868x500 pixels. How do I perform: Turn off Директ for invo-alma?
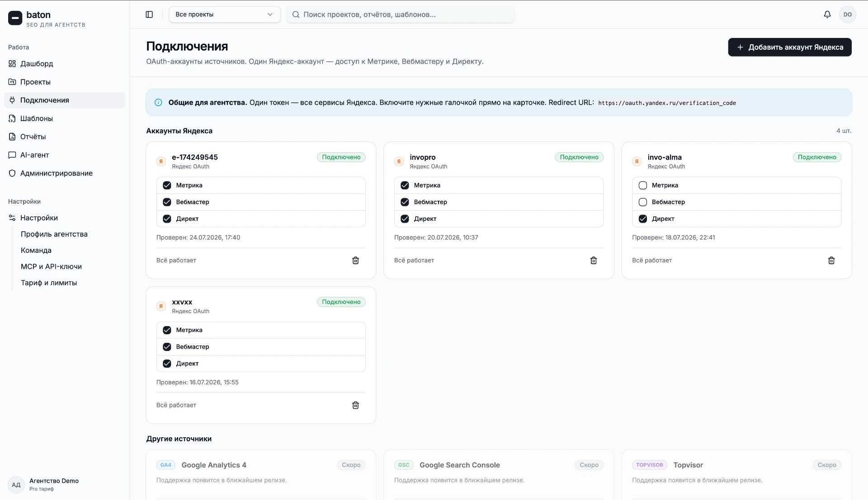pyautogui.click(x=643, y=219)
